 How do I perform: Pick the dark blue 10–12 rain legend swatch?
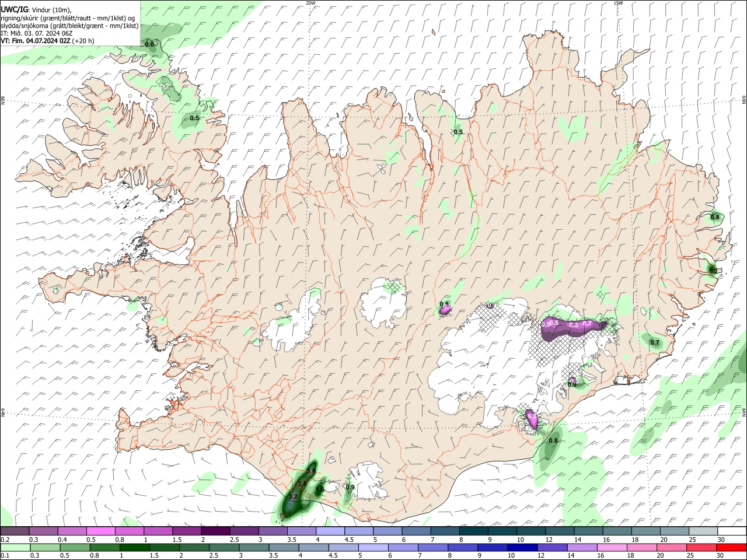tap(521, 548)
